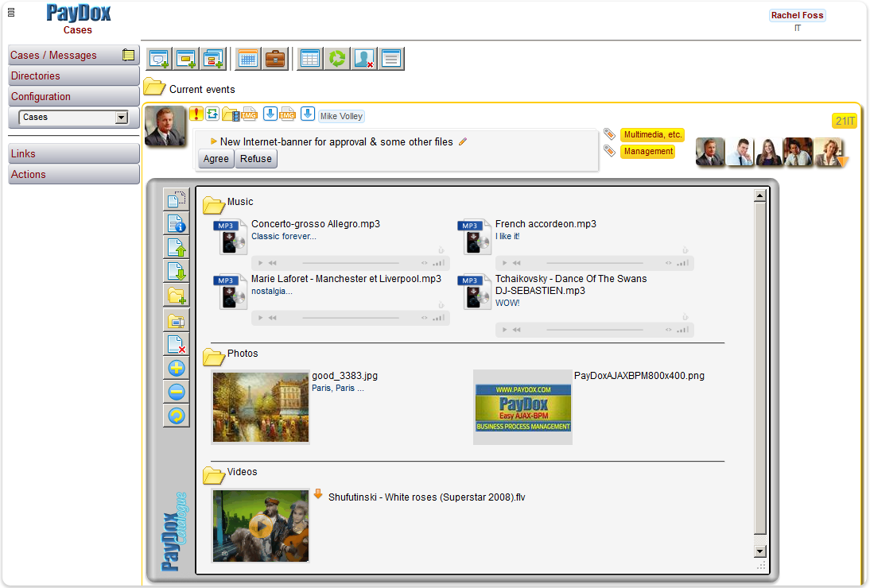Click the add new folder icon

(x=177, y=296)
